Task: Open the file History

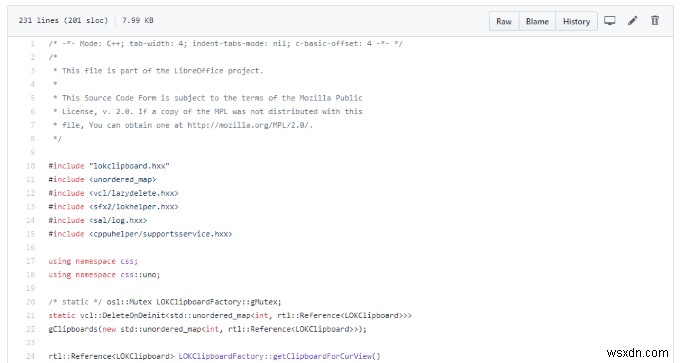Action: pyautogui.click(x=576, y=21)
